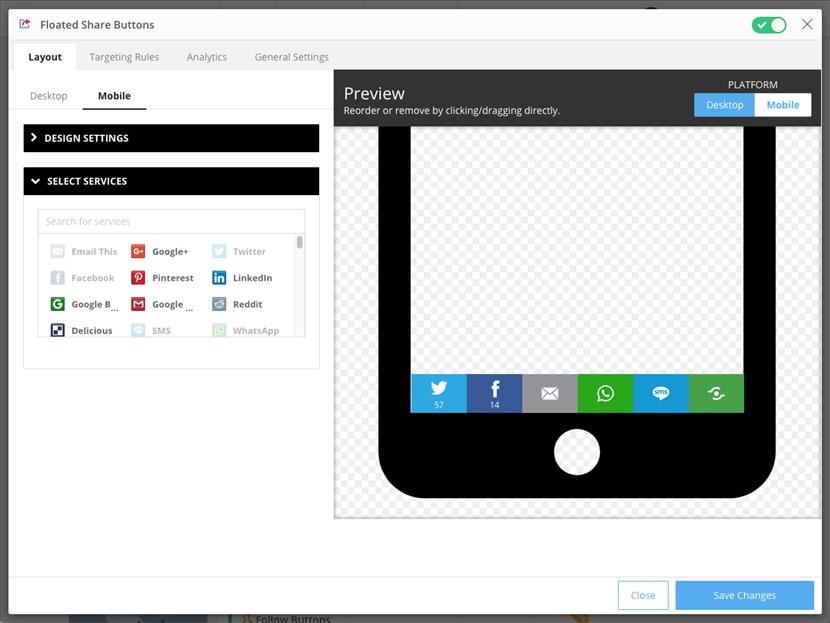Image resolution: width=830 pixels, height=623 pixels.
Task: Select the green Google Bookmark icon
Action: (x=57, y=304)
